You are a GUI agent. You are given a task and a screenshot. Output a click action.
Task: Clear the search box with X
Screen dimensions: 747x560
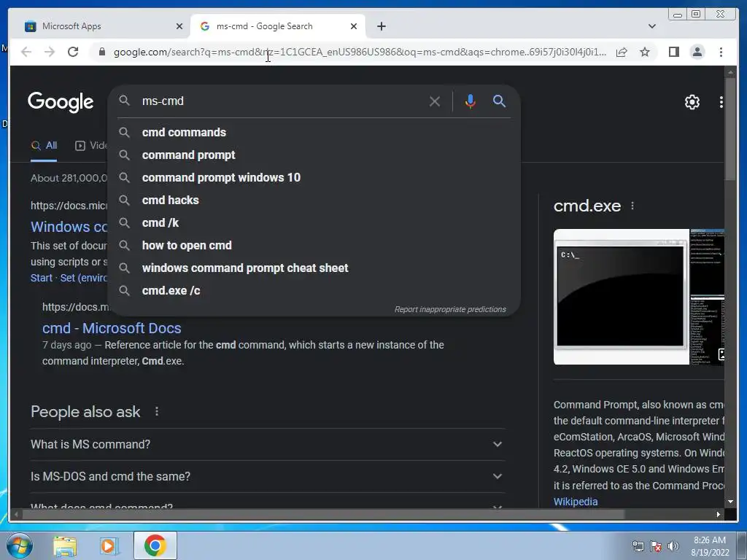pyautogui.click(x=435, y=101)
